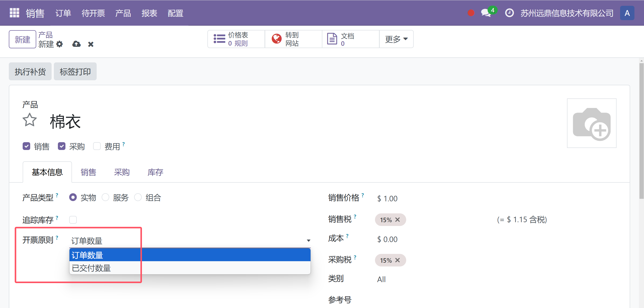
Task: Click the 标签打印 button
Action: tap(75, 71)
